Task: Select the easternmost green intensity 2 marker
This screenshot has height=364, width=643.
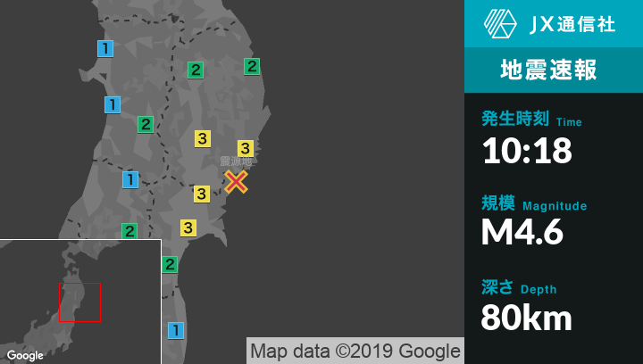Action: coord(252,66)
